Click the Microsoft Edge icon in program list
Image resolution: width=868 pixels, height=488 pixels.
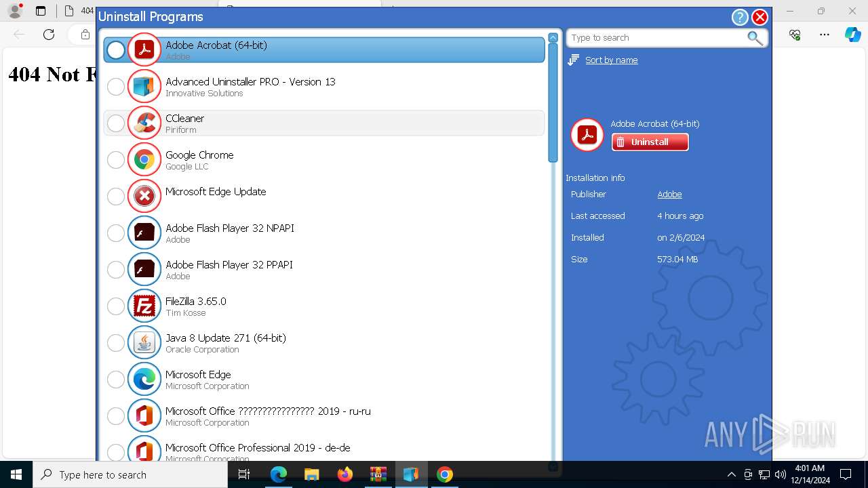point(144,379)
